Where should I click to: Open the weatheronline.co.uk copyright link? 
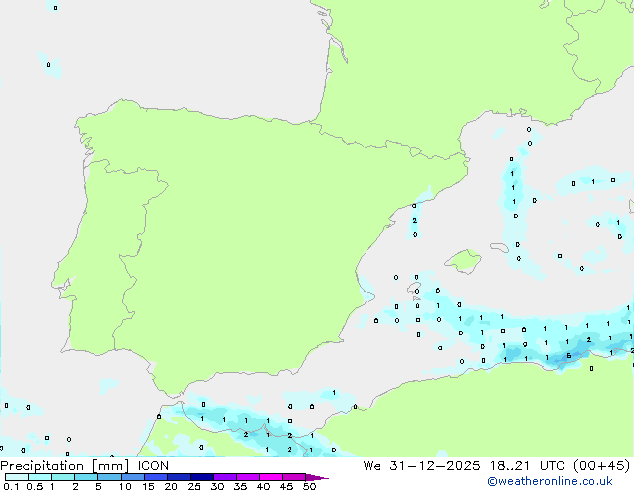(549, 481)
